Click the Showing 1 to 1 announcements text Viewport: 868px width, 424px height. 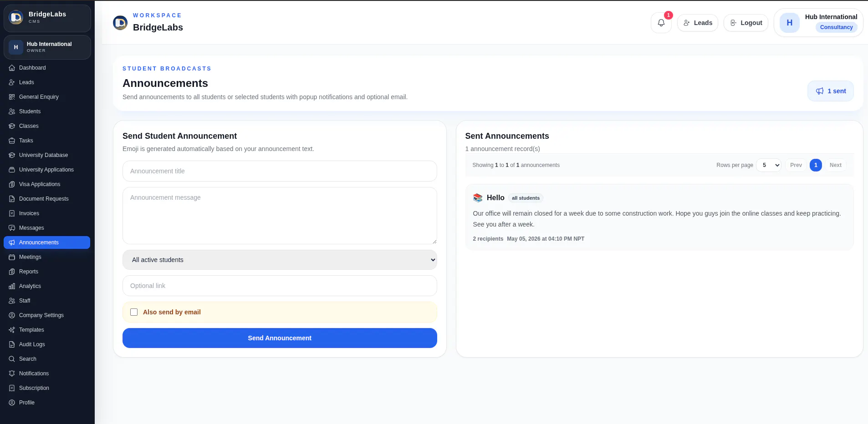(x=516, y=165)
